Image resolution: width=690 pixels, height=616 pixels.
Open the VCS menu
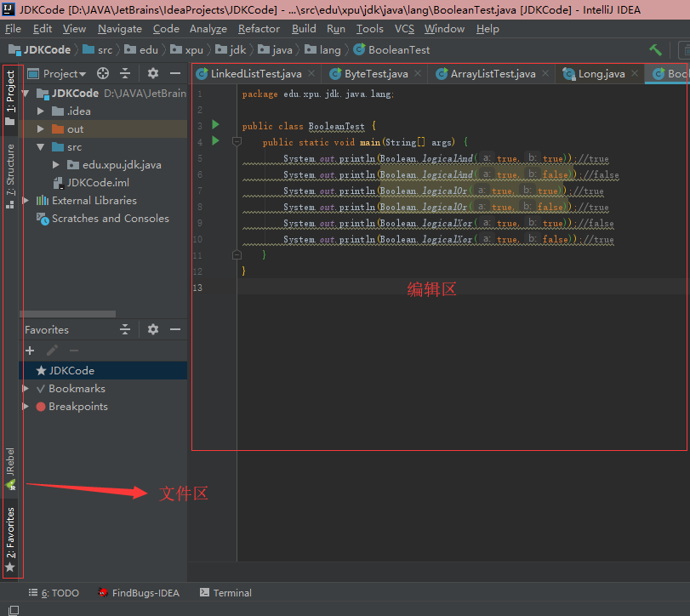click(404, 29)
